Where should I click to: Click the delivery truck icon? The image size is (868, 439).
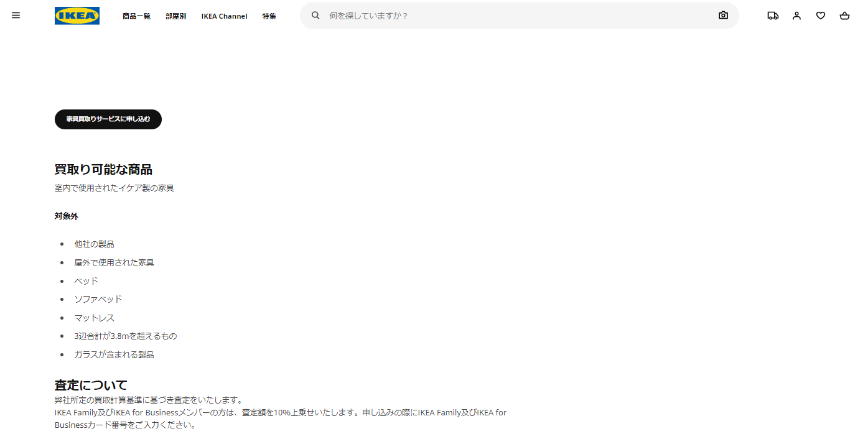[773, 16]
